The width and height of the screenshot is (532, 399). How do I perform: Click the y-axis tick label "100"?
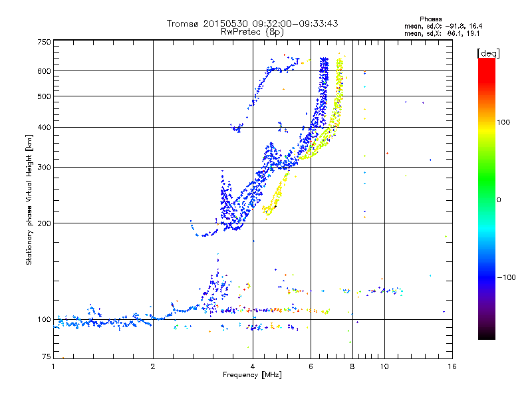(x=44, y=320)
